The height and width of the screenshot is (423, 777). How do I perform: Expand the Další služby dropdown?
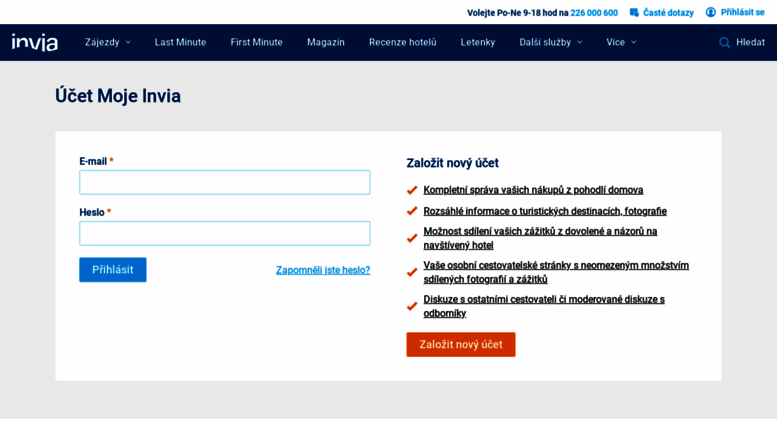tap(551, 43)
